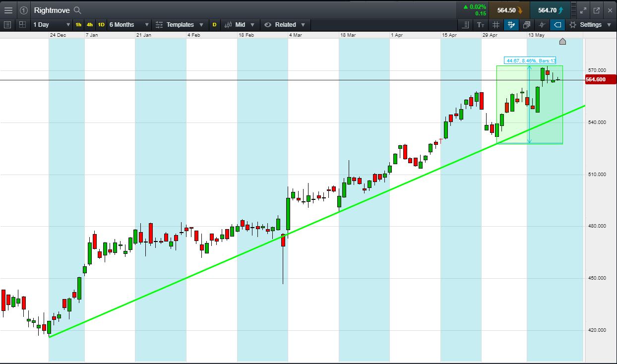Viewport: 617px width, 364px height.
Task: Click the yellow D default template button
Action: pyautogui.click(x=214, y=24)
